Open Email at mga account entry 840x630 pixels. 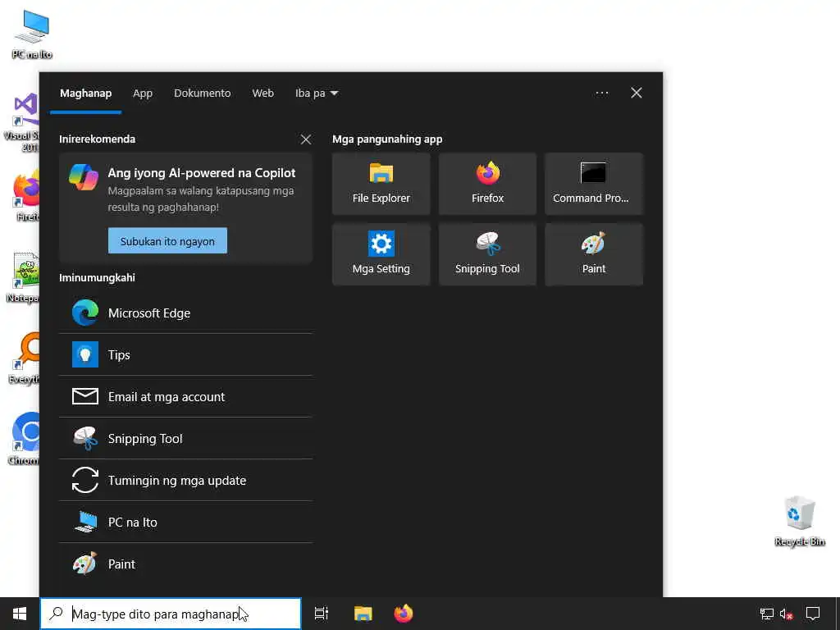tap(185, 396)
